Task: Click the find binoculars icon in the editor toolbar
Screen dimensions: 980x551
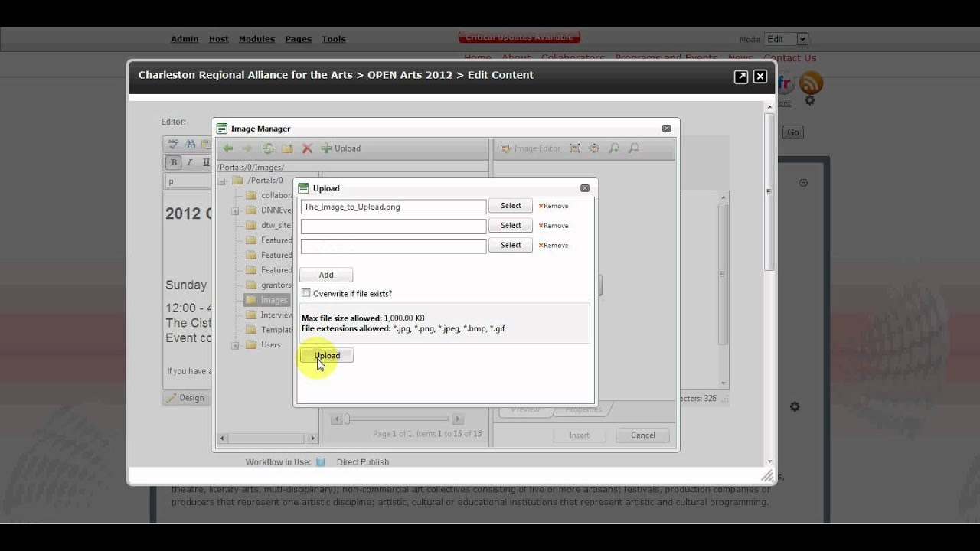Action: click(190, 144)
